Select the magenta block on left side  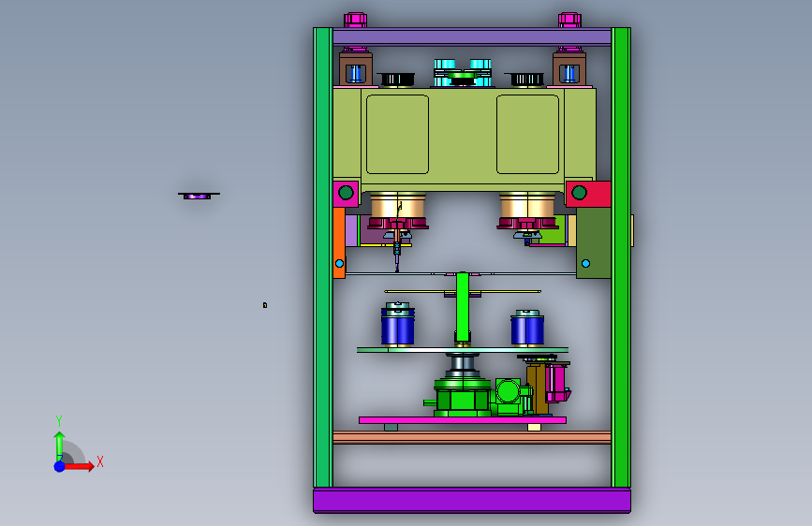tap(346, 194)
